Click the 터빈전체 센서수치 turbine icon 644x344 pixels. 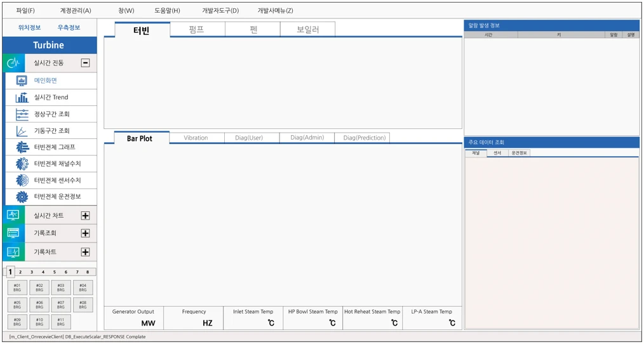pos(22,180)
